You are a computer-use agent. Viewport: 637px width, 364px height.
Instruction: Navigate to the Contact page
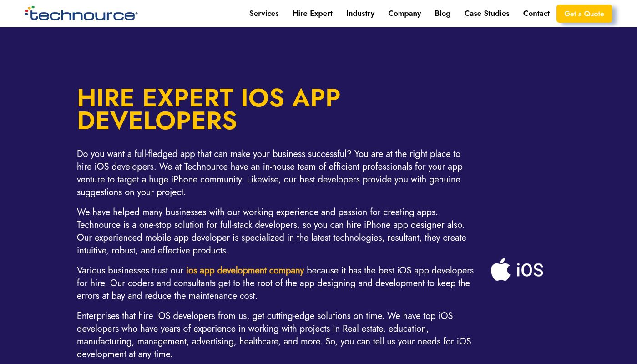click(x=536, y=14)
